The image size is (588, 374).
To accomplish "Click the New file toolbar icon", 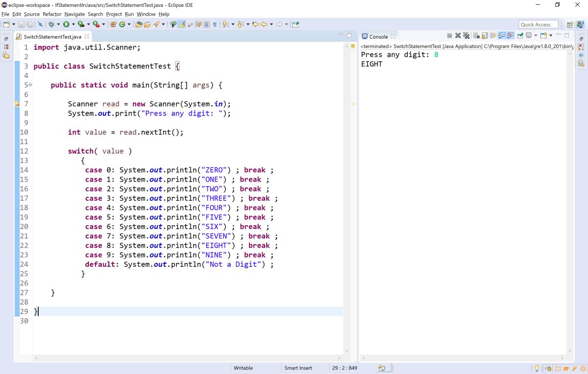I will click(x=6, y=24).
